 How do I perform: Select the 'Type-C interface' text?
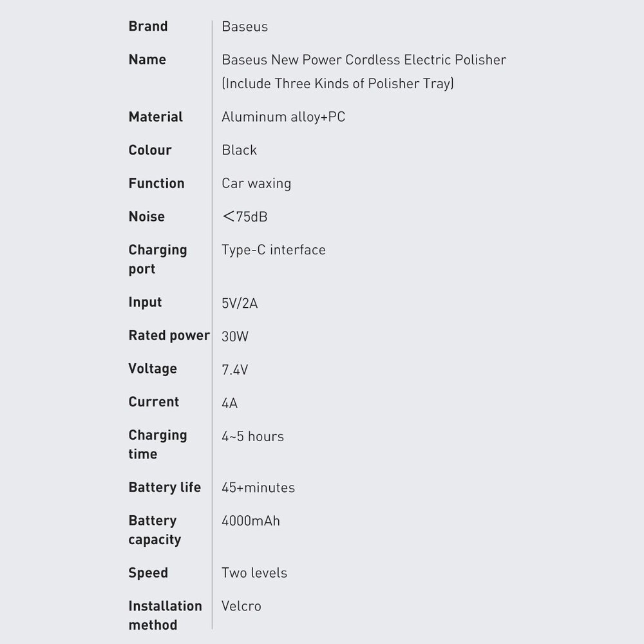pos(274,250)
